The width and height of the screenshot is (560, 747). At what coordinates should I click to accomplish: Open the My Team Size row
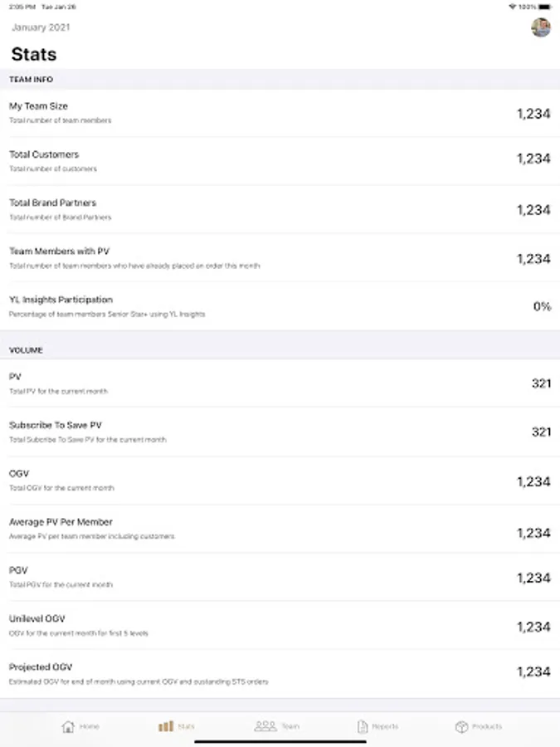[280, 113]
